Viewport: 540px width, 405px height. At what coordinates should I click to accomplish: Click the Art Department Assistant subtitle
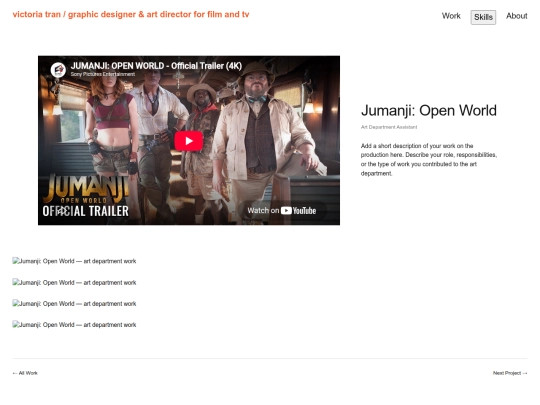pyautogui.click(x=389, y=127)
